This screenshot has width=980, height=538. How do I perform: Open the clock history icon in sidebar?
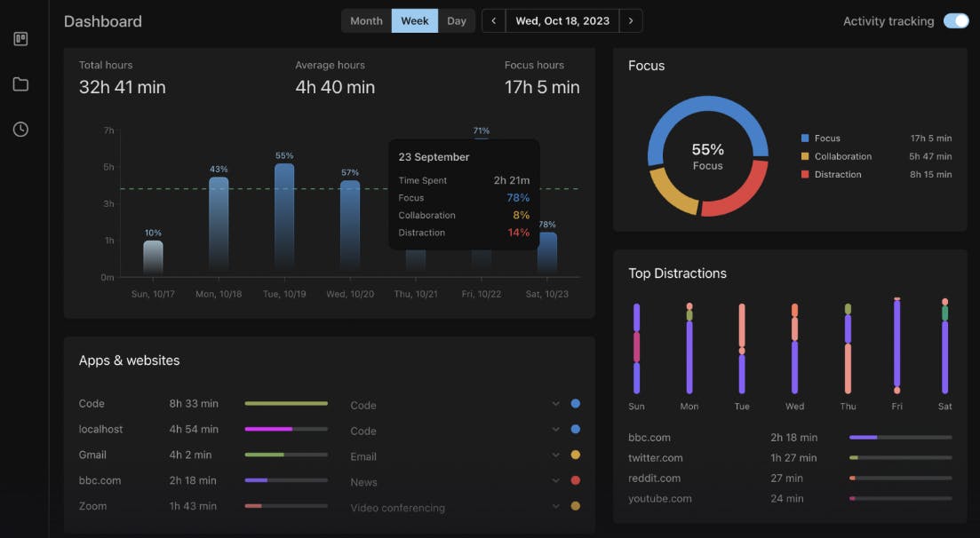pyautogui.click(x=20, y=130)
